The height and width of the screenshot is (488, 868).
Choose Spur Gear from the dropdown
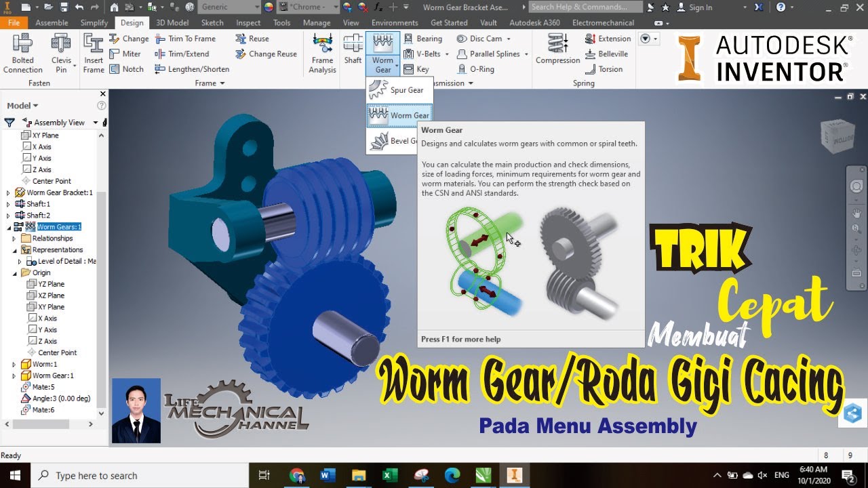coord(399,89)
